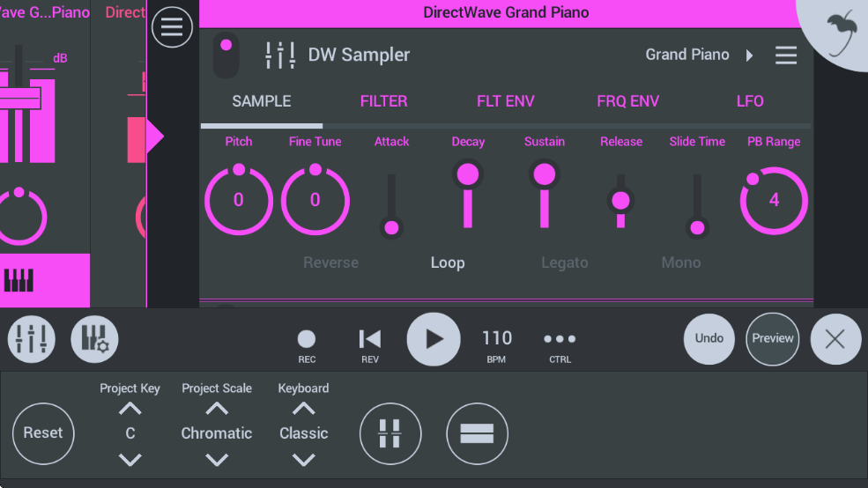
Task: Click the Reset button
Action: tap(43, 433)
